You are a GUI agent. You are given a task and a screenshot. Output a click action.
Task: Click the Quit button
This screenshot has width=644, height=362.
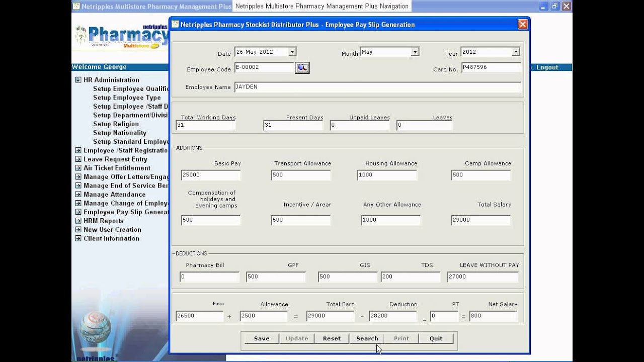point(436,338)
